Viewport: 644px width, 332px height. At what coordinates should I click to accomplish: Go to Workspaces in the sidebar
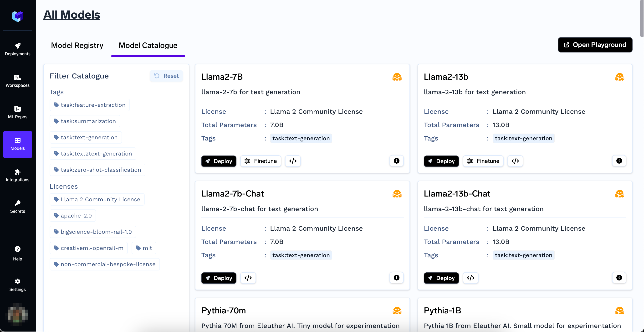(17, 81)
